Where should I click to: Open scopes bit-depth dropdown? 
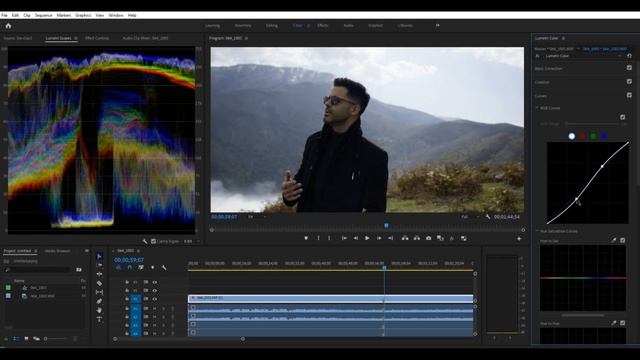(191, 241)
